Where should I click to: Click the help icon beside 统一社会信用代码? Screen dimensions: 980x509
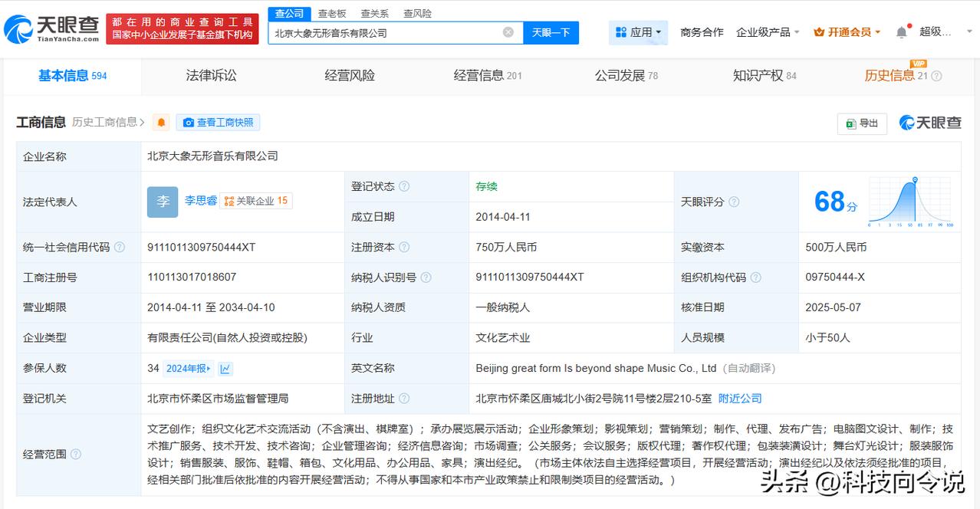[x=120, y=247]
